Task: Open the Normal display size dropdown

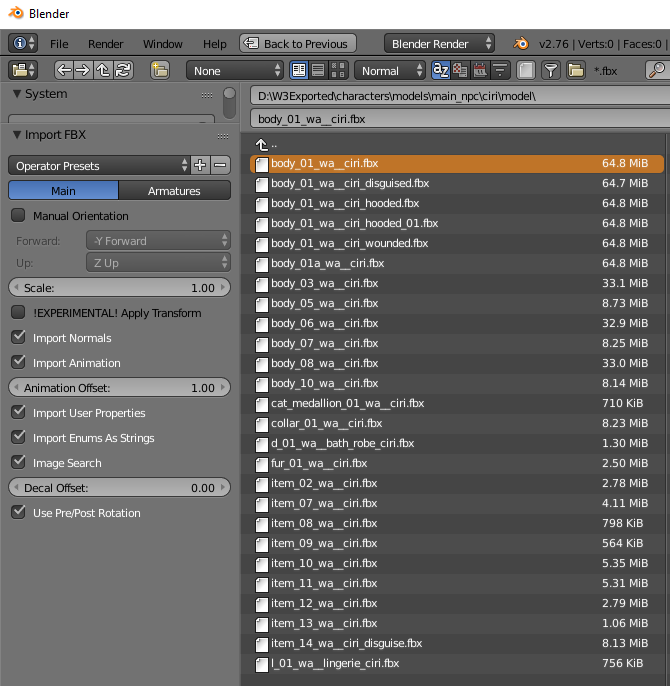Action: 389,70
